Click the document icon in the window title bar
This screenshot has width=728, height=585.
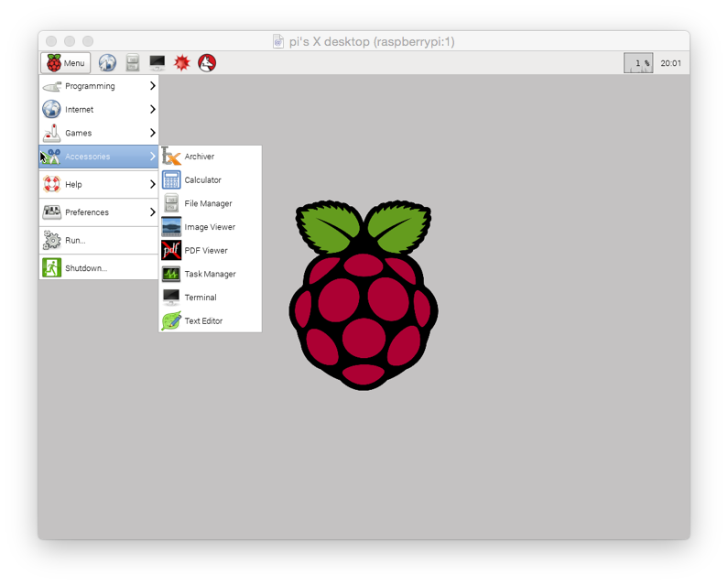(278, 41)
